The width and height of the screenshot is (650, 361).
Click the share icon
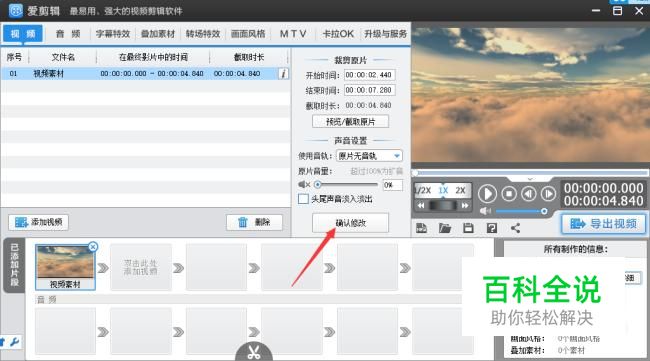(515, 228)
